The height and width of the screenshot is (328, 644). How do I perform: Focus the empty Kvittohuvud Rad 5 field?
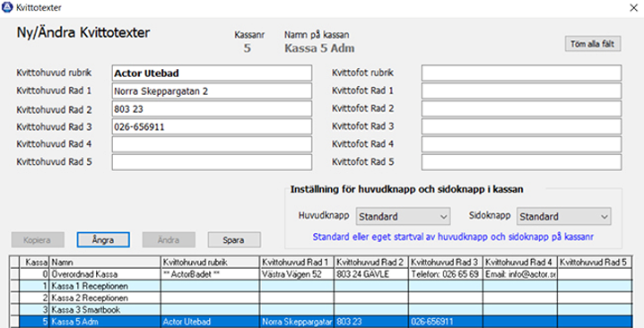tap(212, 162)
